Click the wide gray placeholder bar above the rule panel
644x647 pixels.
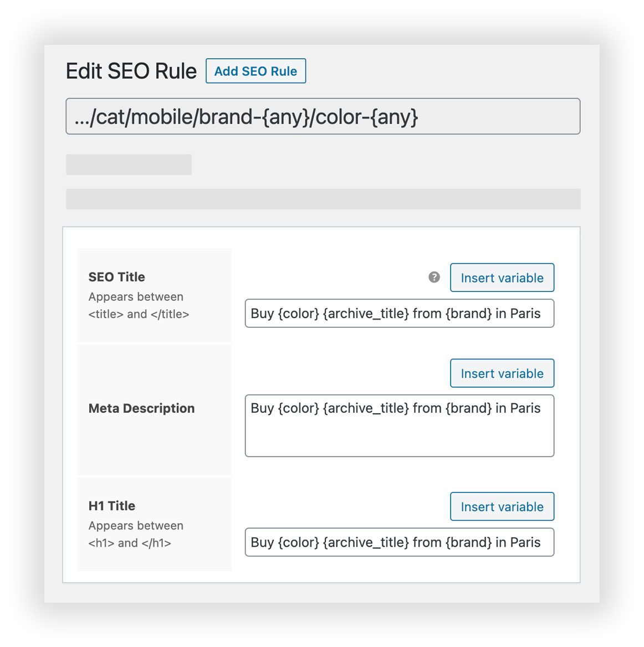[323, 199]
